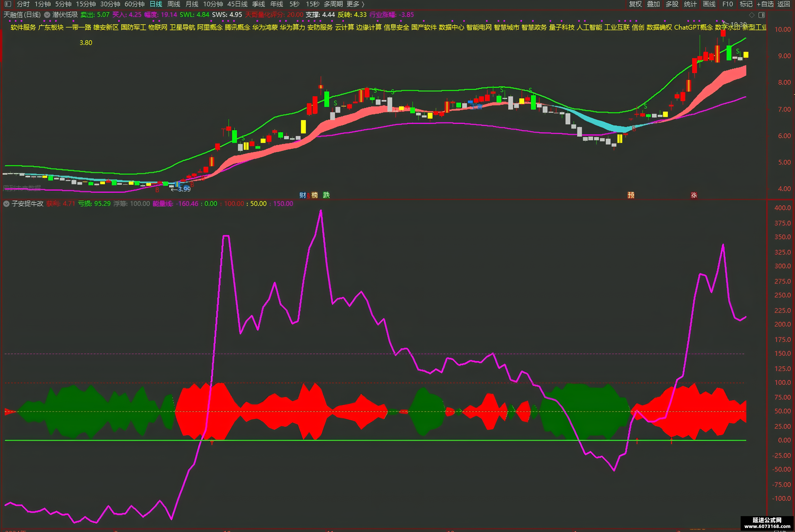Add stock via +自选 button
Viewport: 795px width, 532px height.
765,4
